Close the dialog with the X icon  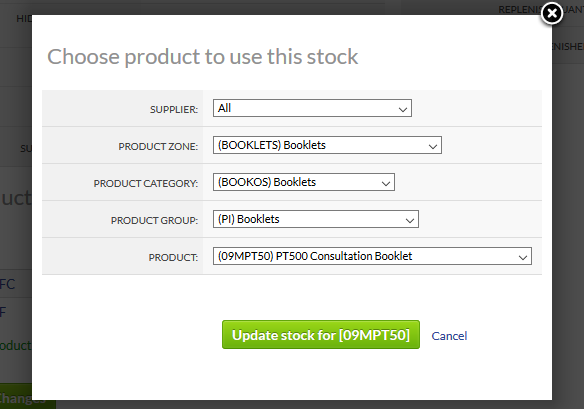[x=552, y=14]
